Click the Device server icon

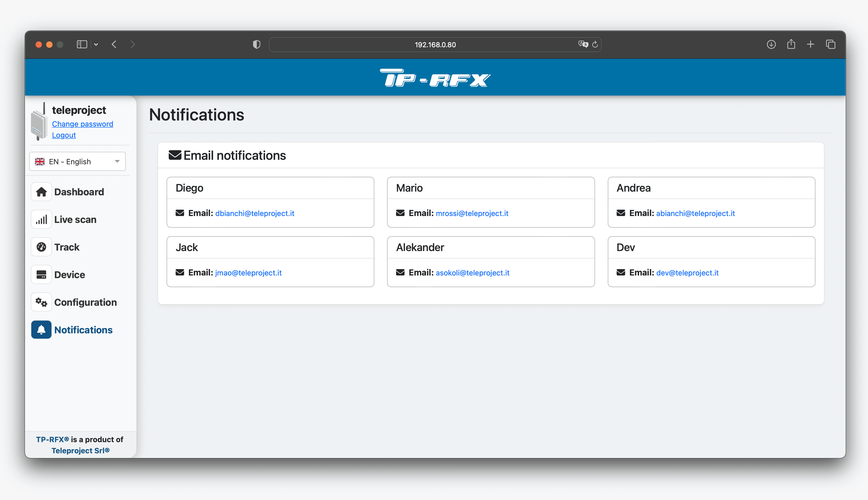point(41,274)
